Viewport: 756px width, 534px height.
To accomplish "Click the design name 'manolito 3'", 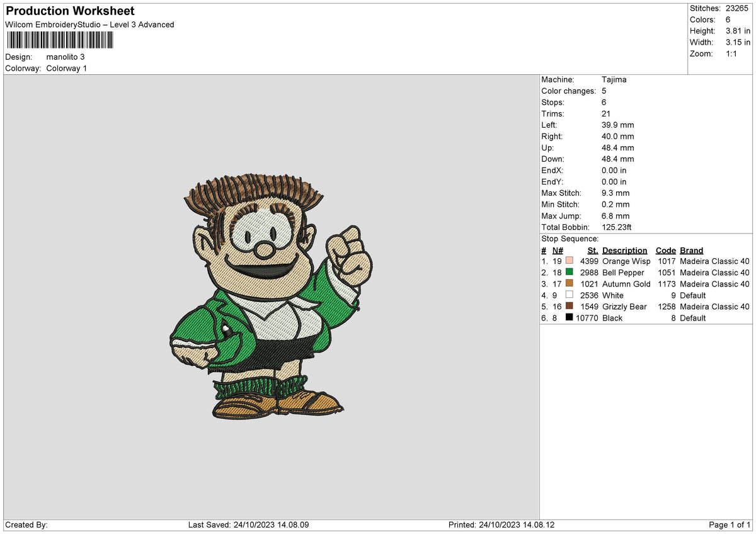I will (66, 57).
